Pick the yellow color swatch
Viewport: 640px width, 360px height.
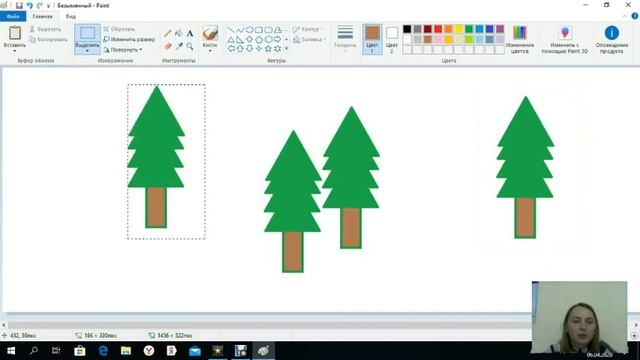(459, 29)
